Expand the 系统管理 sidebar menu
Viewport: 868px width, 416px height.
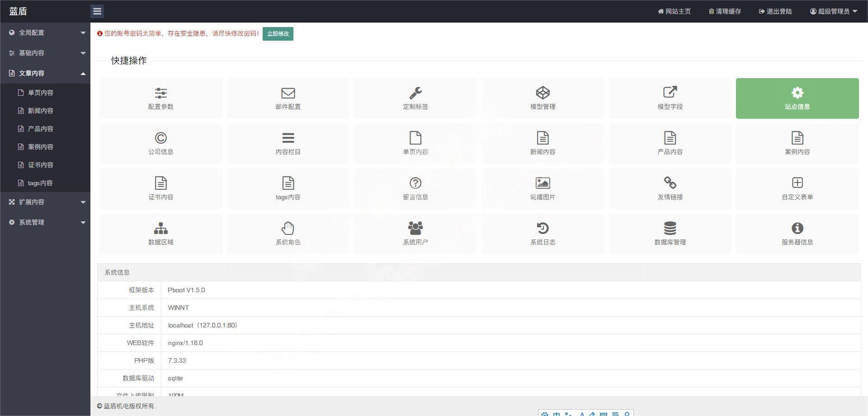point(45,222)
